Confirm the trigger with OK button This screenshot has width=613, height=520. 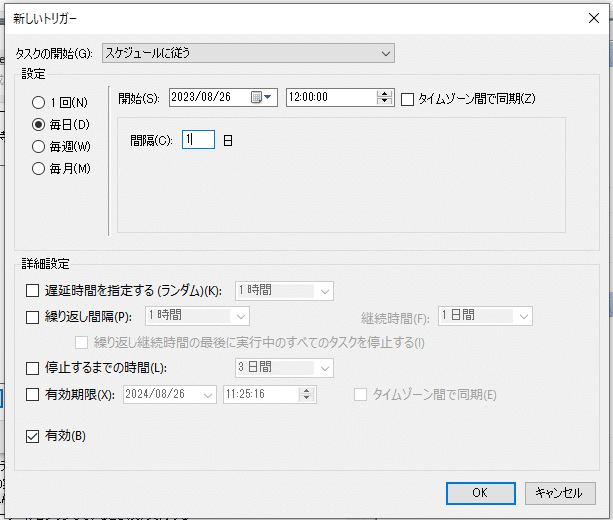tap(480, 493)
